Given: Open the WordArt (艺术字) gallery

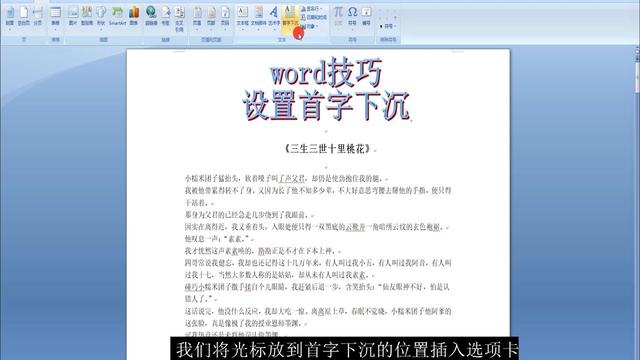Looking at the screenshot, I should pyautogui.click(x=274, y=18).
